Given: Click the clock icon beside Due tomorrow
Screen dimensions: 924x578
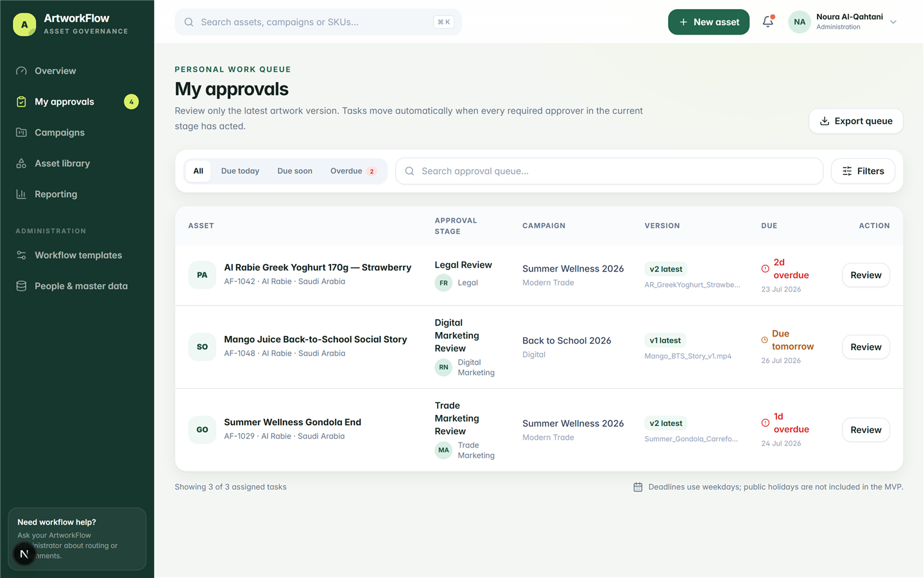Looking at the screenshot, I should (764, 340).
